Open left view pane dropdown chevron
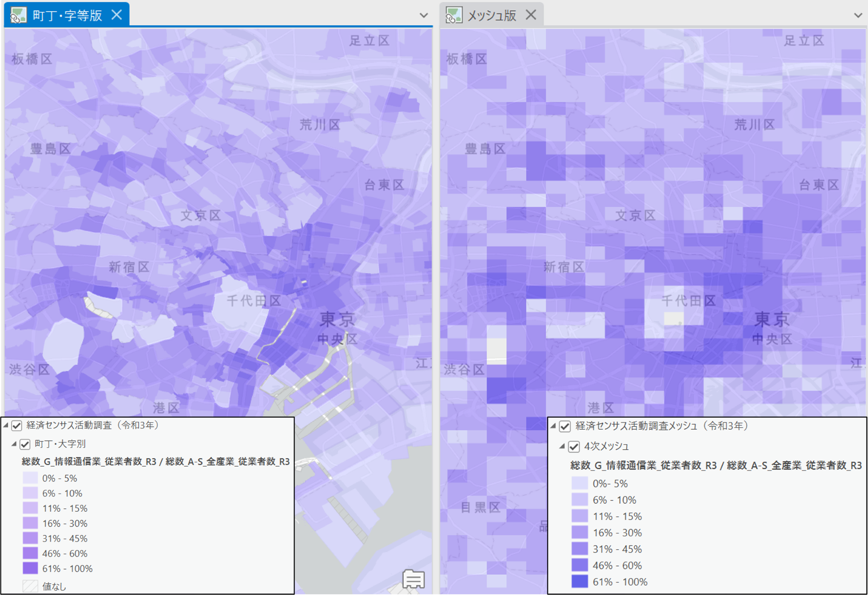The height and width of the screenshot is (595, 868). [x=423, y=15]
